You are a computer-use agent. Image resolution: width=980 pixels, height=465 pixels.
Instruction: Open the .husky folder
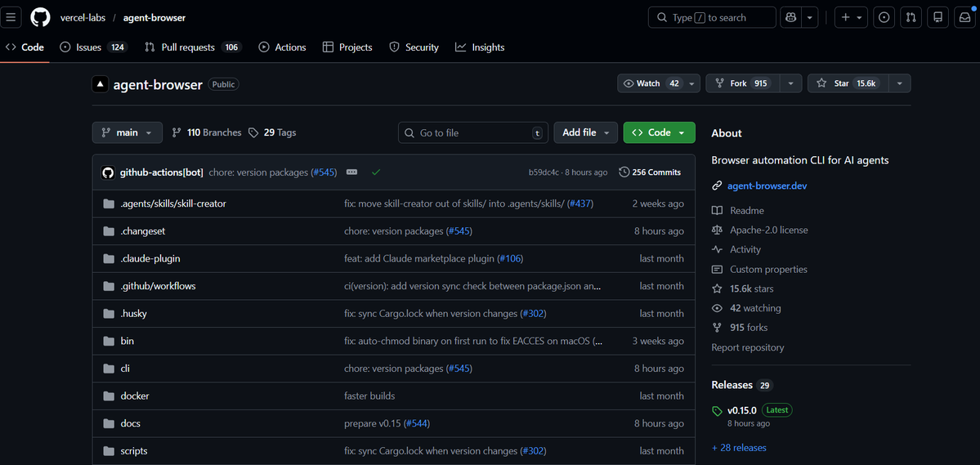tap(133, 314)
